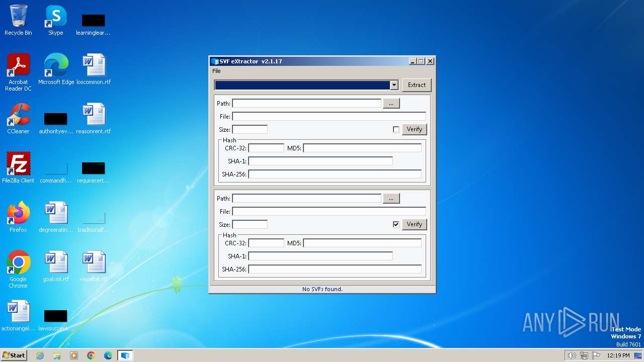Launch the CCleaner desktop shortcut

18,118
